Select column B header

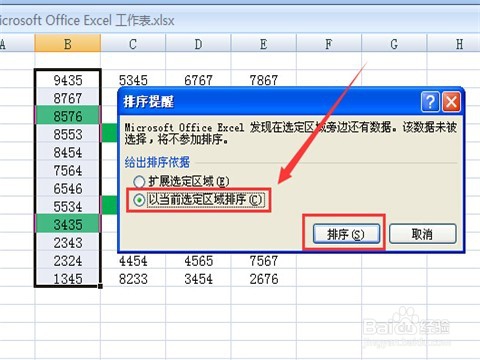coord(67,43)
